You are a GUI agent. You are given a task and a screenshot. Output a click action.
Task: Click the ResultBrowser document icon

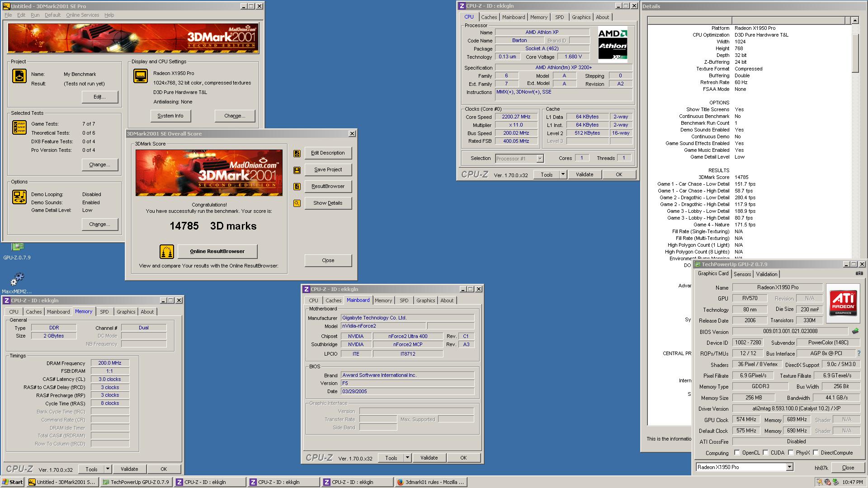297,187
